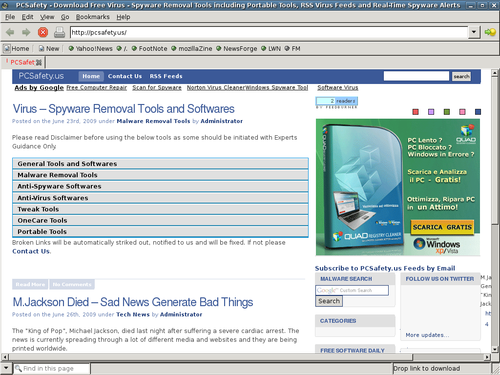Viewport: 500px width, 375px height.
Task: Select the PCSafety browser tab
Action: pyautogui.click(x=23, y=62)
